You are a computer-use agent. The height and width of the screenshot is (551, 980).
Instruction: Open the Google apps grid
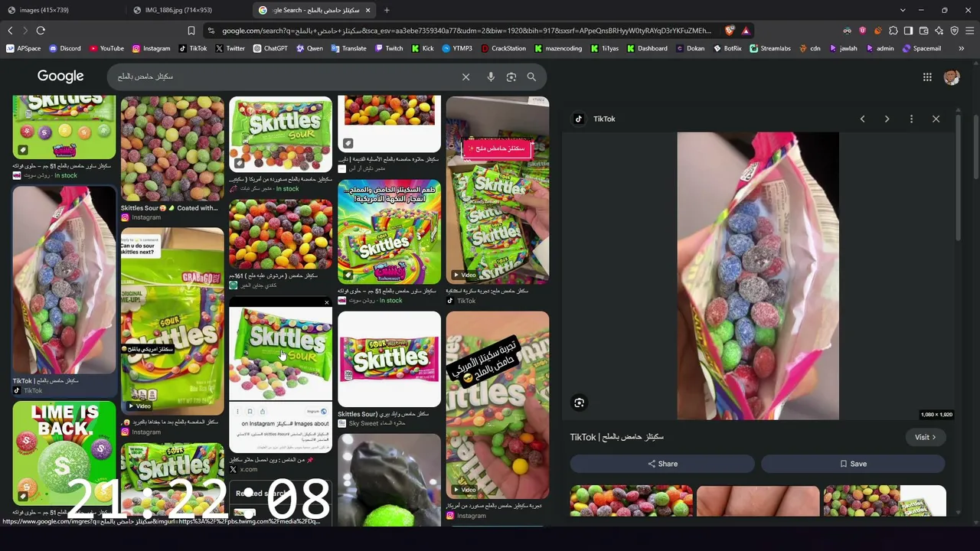(x=927, y=77)
